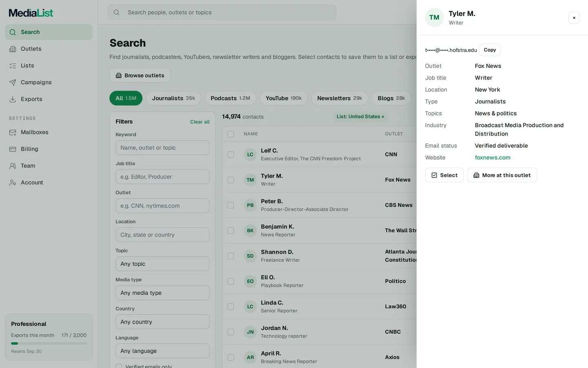Click the BK avatar beside Benjamin K.
Image resolution: width=588 pixels, height=368 pixels.
250,231
